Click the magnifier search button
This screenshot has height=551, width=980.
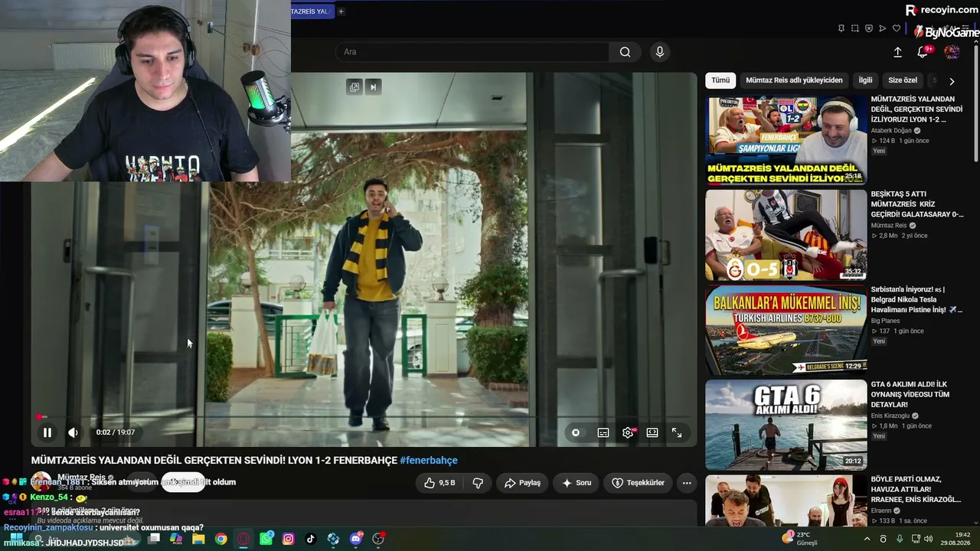626,52
